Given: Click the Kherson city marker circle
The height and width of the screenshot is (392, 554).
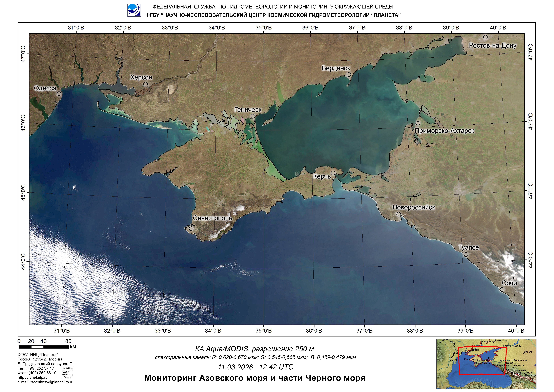Looking at the screenshot, I should (146, 84).
